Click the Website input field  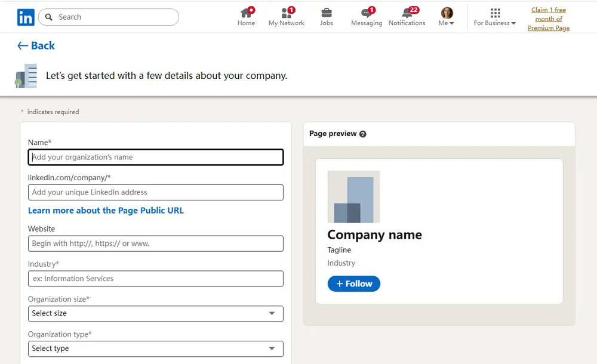[x=155, y=243]
